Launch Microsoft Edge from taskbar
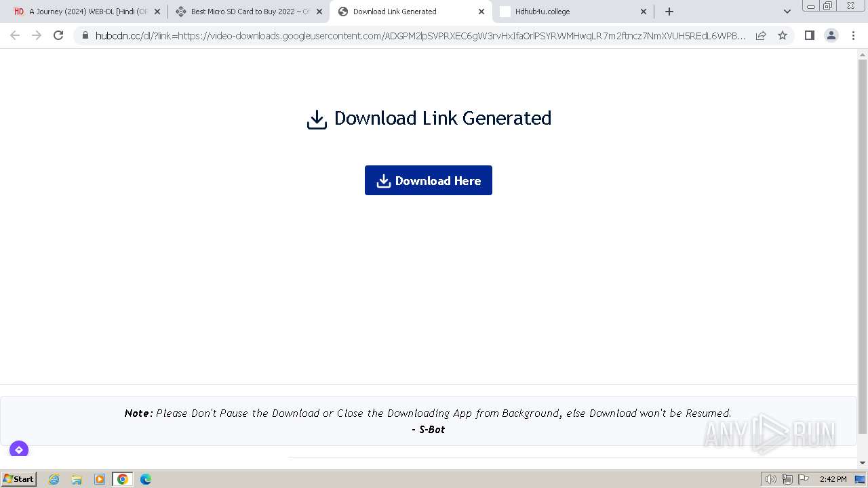The width and height of the screenshot is (868, 488). (145, 479)
